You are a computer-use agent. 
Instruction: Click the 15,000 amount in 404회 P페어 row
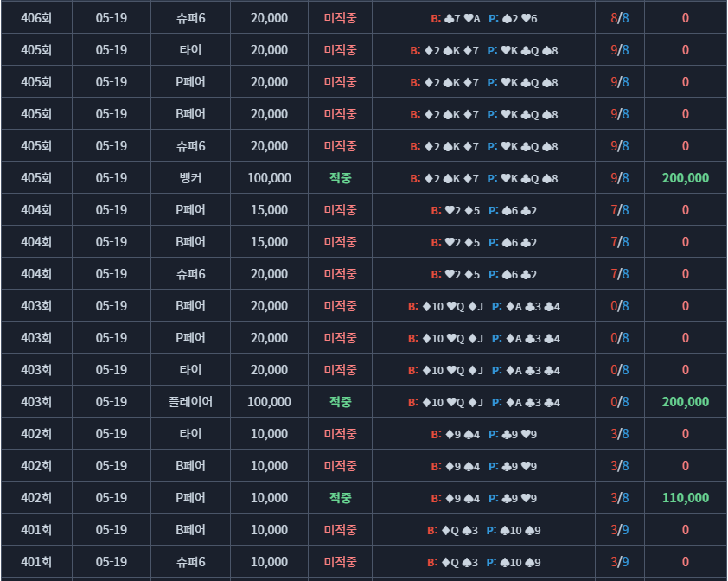(x=269, y=210)
